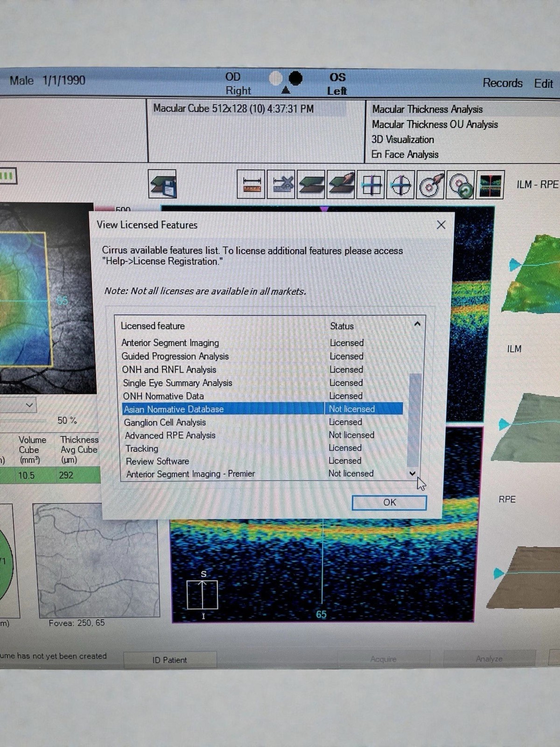Viewport: 560px width, 747px height.
Task: Select the OD Right eye radio indicator
Action: click(276, 78)
